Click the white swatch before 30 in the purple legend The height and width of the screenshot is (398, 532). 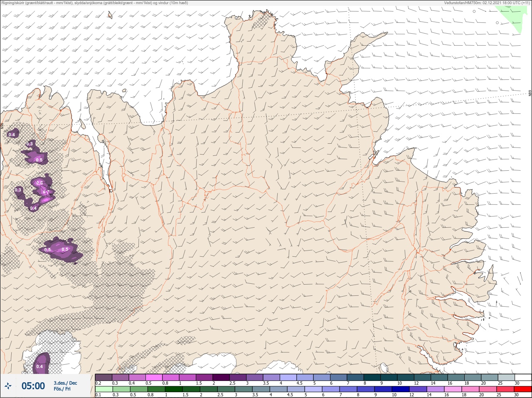[x=523, y=377]
